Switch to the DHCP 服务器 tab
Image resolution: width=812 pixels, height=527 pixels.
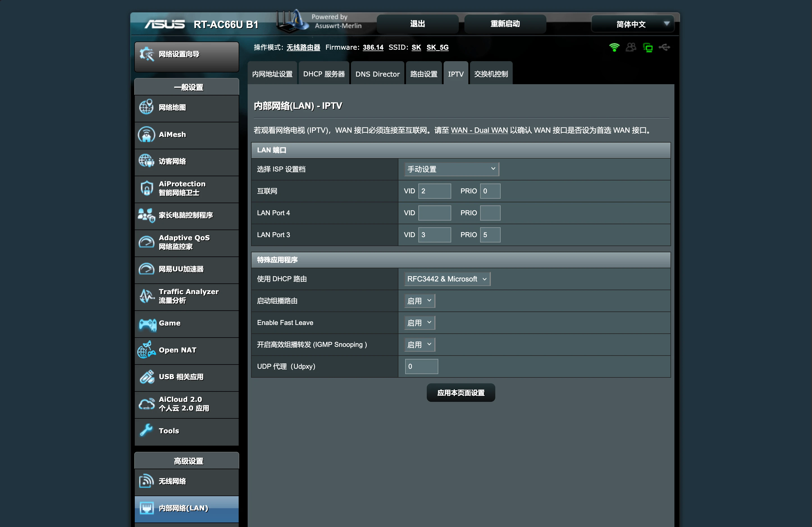pos(324,74)
